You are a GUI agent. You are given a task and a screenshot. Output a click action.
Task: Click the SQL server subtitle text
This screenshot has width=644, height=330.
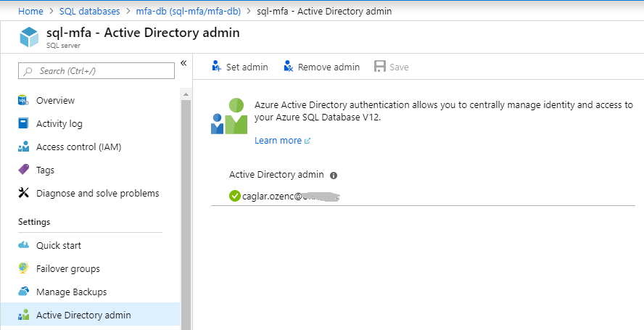click(63, 46)
